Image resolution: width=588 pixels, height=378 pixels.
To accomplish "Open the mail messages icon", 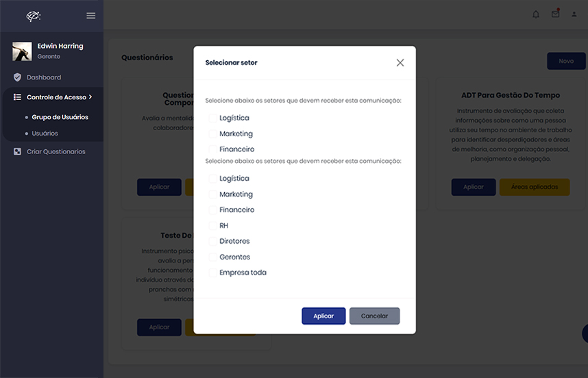I will point(555,14).
